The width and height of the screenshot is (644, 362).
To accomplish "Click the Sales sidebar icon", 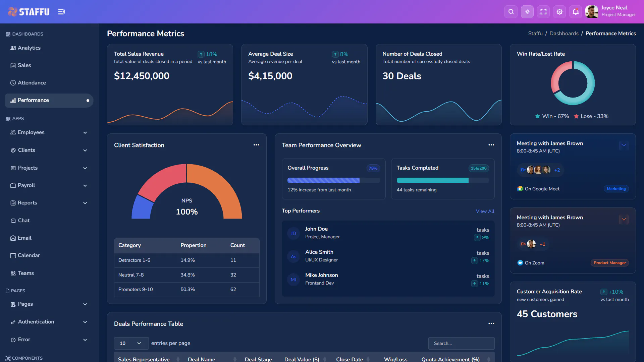I will click(13, 65).
